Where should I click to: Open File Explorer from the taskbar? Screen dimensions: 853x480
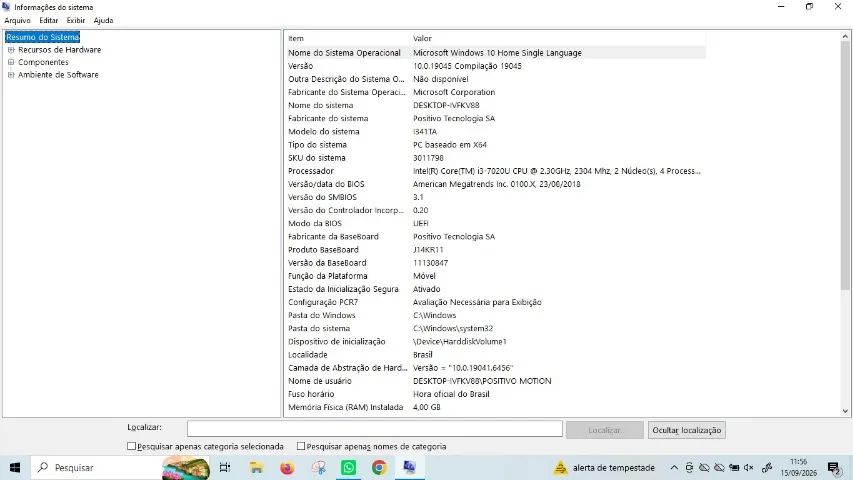coord(256,467)
